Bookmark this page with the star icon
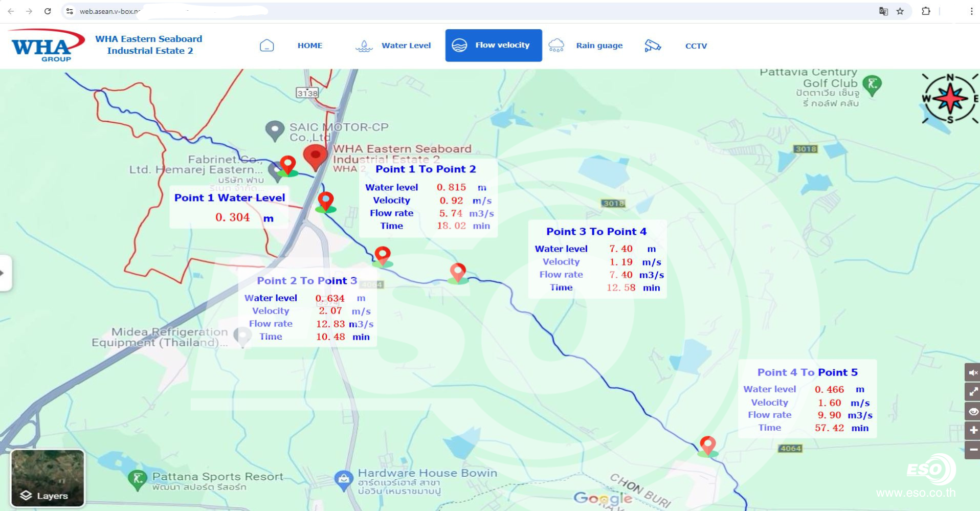This screenshot has height=511, width=980. coord(900,11)
